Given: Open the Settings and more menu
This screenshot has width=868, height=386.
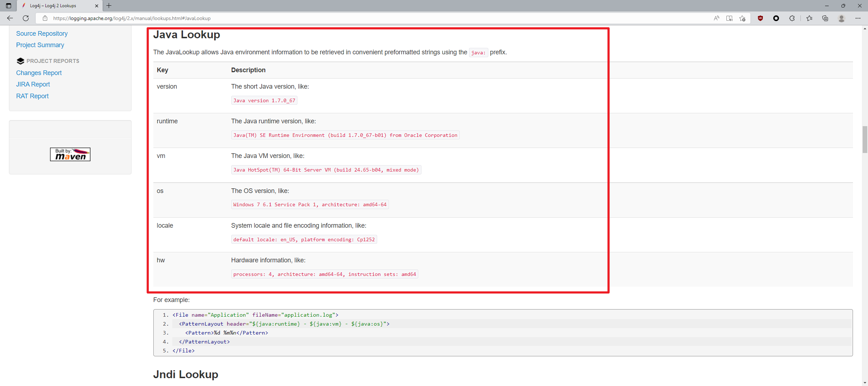Looking at the screenshot, I should (858, 18).
